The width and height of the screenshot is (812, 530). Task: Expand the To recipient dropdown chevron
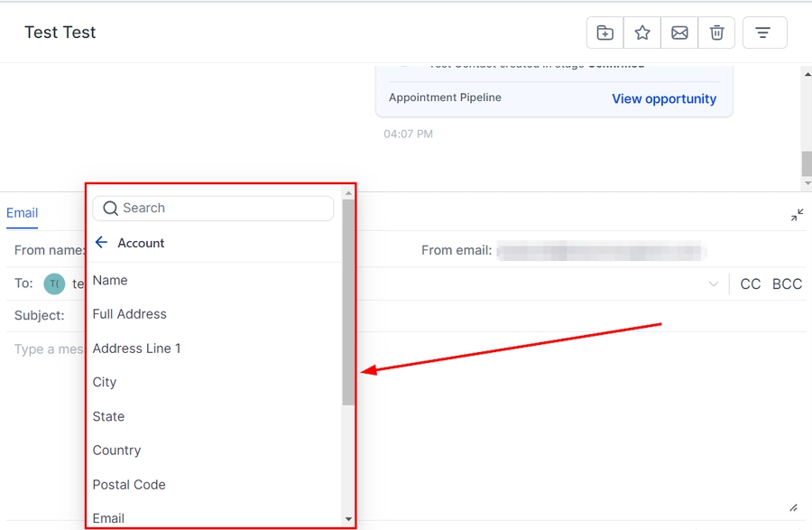pyautogui.click(x=714, y=284)
